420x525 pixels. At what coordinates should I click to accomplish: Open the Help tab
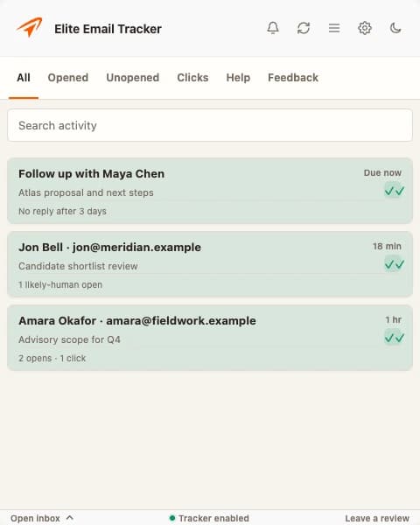pos(238,78)
